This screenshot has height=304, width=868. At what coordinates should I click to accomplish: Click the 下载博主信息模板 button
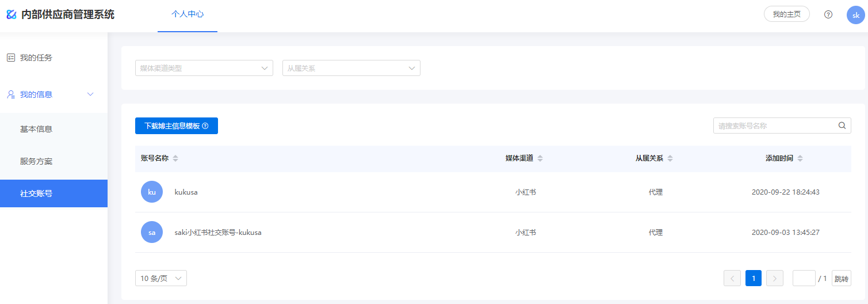(177, 126)
